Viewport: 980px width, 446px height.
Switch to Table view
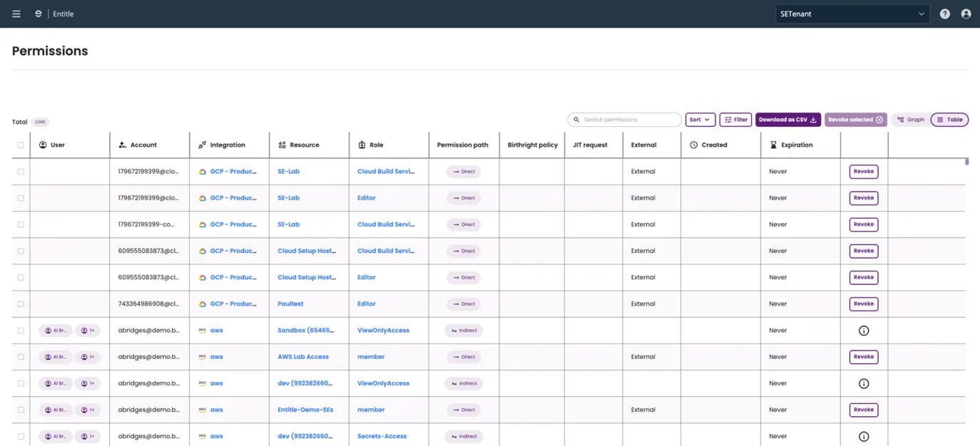(949, 120)
